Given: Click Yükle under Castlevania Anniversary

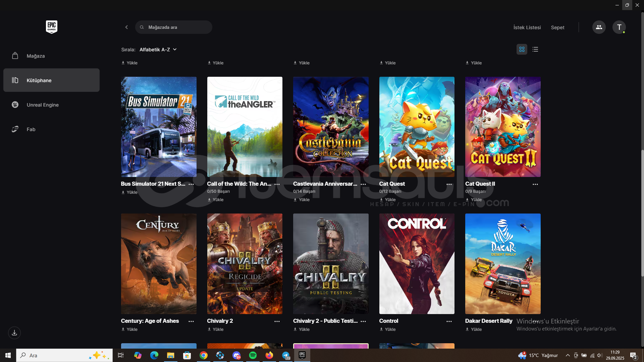Looking at the screenshot, I should pos(302,200).
